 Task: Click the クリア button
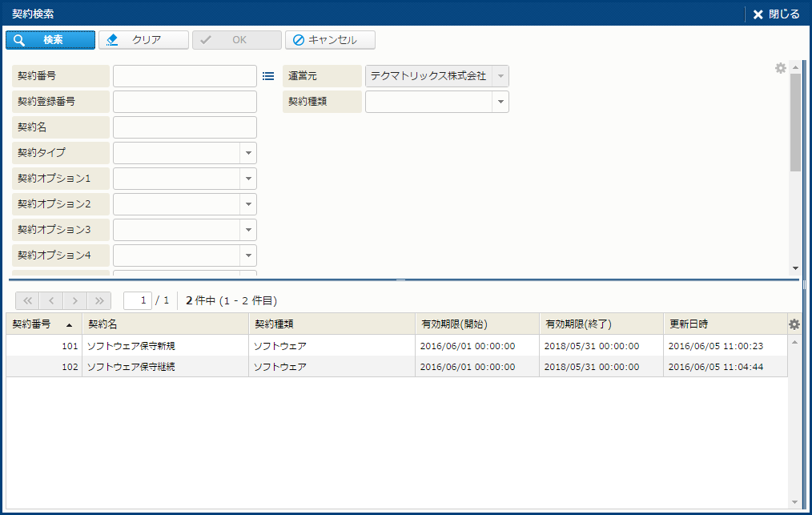[144, 40]
